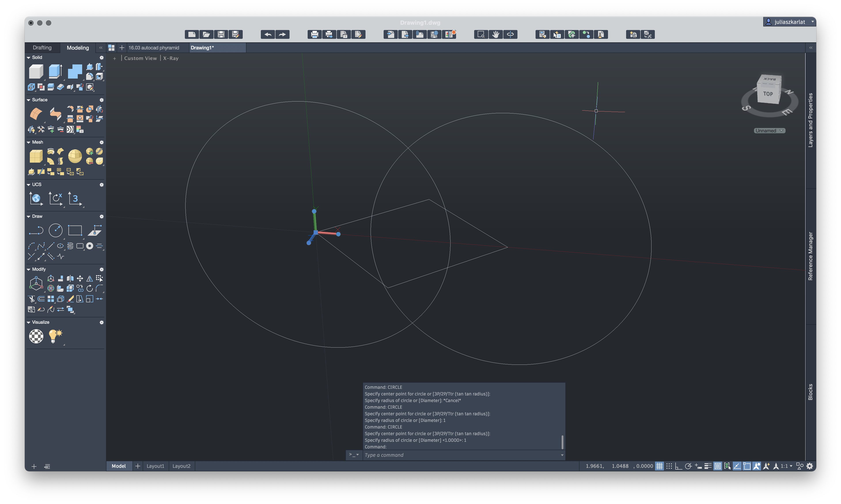Click the Open file folder icon
This screenshot has height=504, width=841.
pos(206,34)
